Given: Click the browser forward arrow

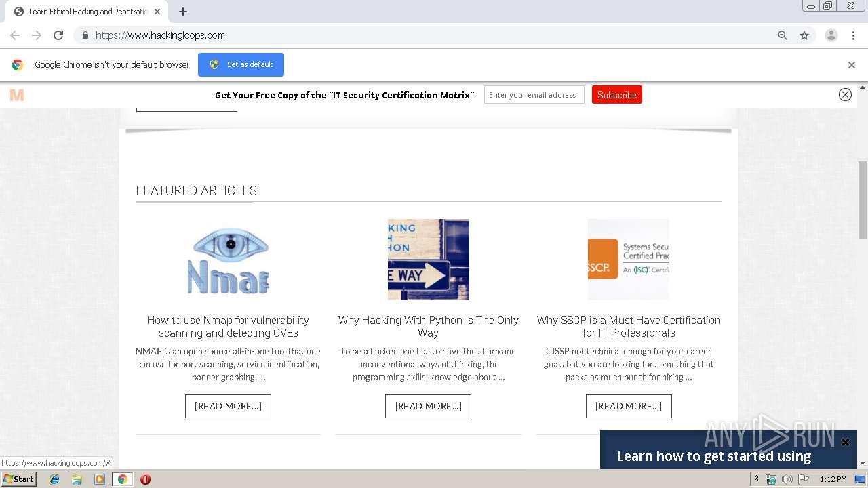Looking at the screenshot, I should (x=37, y=35).
